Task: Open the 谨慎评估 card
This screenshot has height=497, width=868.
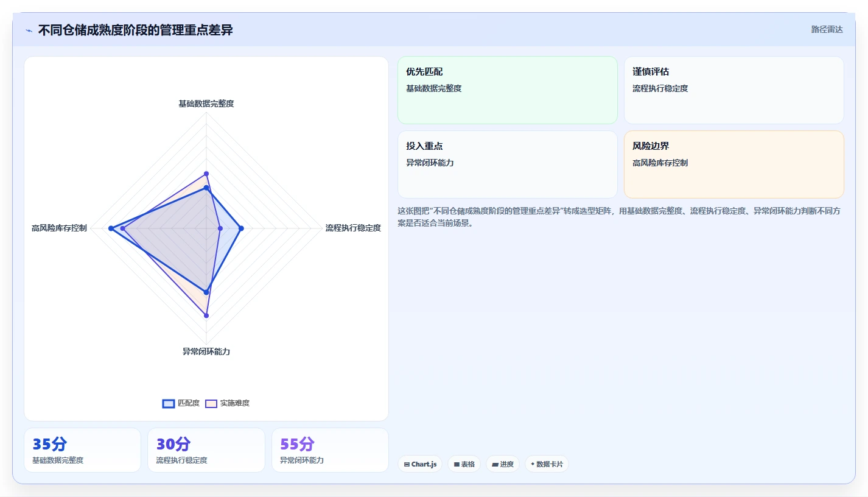Action: (x=734, y=90)
